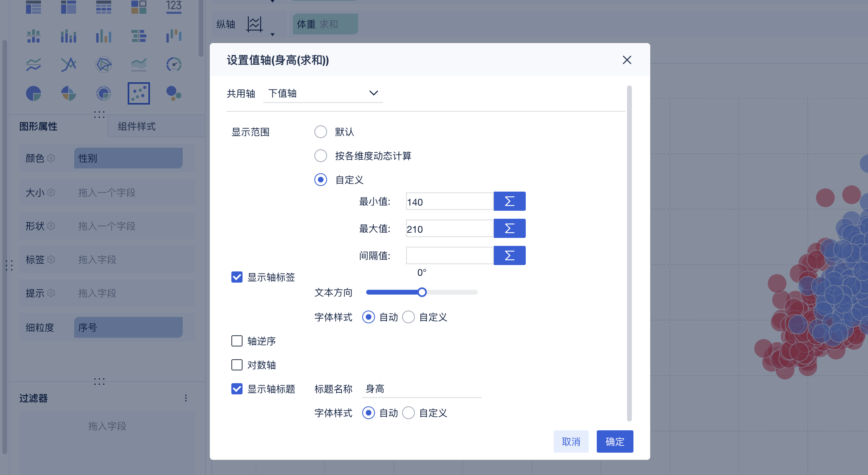The image size is (868, 475).
Task: Select the radar chart icon
Action: pyautogui.click(x=104, y=64)
